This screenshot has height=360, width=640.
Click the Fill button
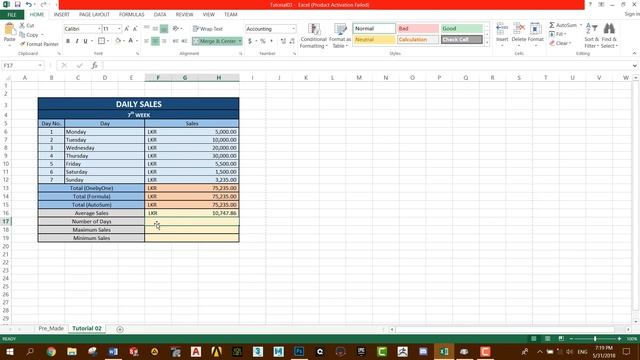pyautogui.click(x=558, y=34)
